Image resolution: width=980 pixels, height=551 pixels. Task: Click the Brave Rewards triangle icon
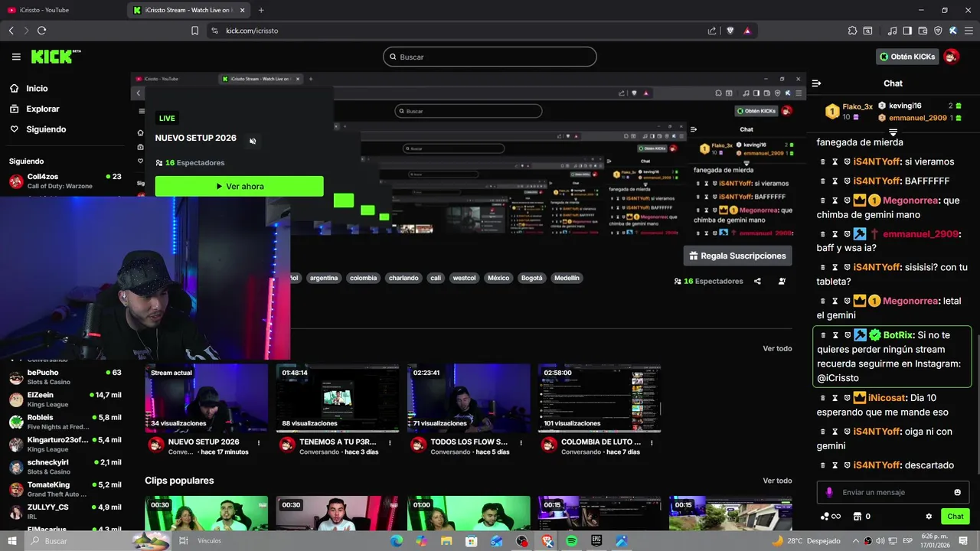pos(747,31)
